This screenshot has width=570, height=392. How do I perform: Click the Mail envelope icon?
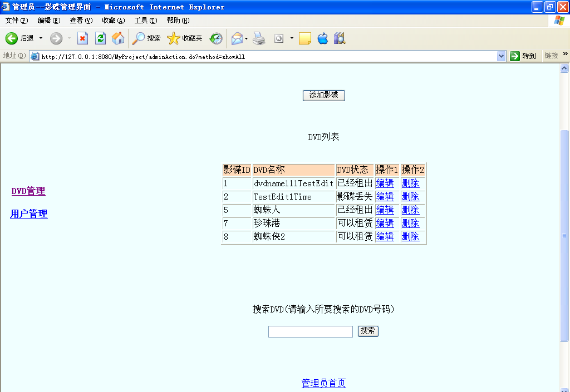click(237, 38)
